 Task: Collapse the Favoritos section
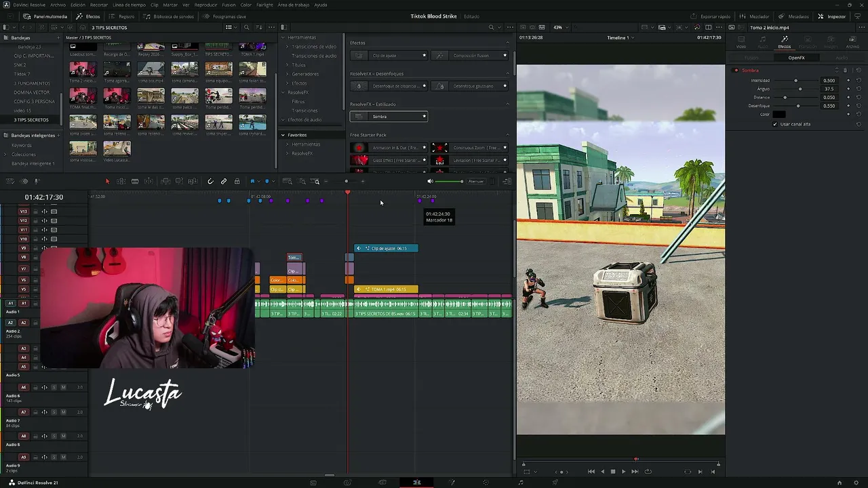[x=283, y=135]
